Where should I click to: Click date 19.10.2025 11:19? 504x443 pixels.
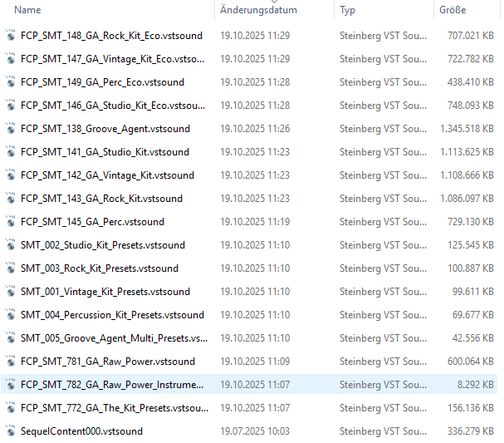[255, 222]
